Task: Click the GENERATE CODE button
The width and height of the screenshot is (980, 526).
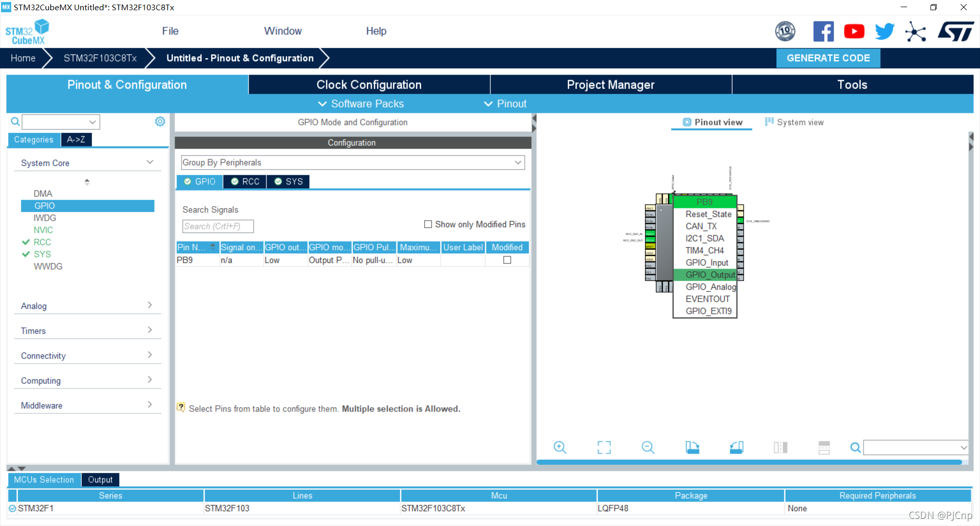Action: pos(828,58)
